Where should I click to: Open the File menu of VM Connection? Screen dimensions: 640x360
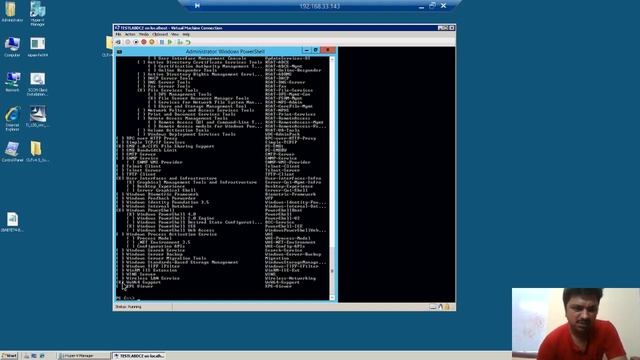coord(118,34)
